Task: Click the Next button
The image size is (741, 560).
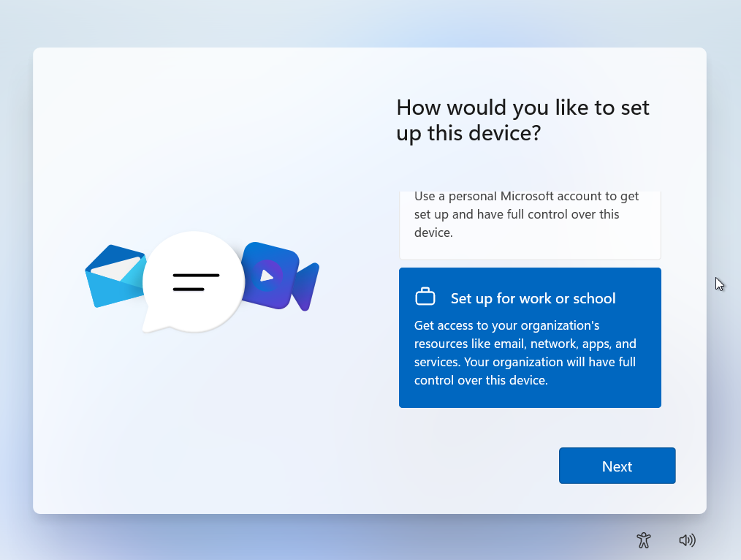Action: click(617, 466)
